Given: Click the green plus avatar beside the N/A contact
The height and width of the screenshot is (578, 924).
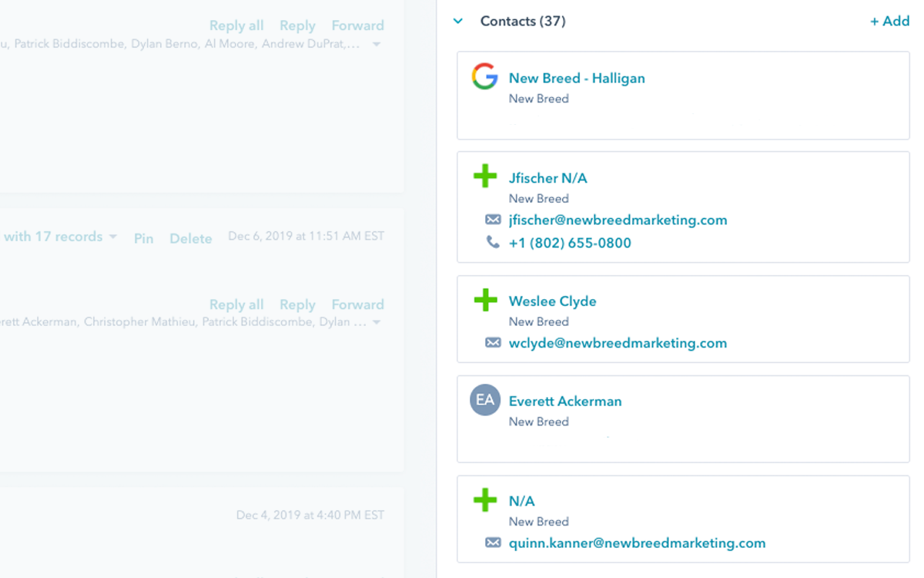Looking at the screenshot, I should (x=485, y=501).
